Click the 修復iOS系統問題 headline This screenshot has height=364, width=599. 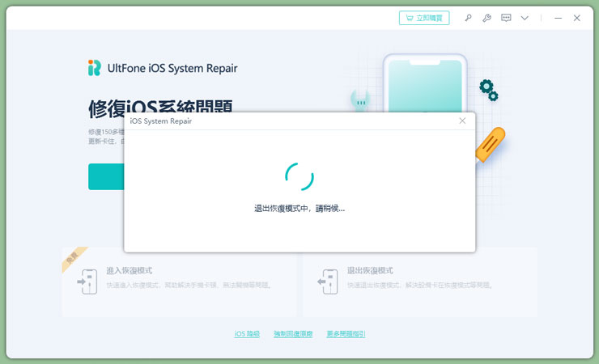click(160, 107)
